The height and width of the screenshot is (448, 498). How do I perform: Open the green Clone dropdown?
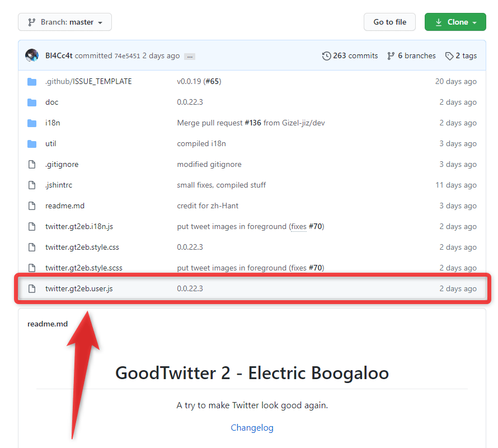[455, 22]
